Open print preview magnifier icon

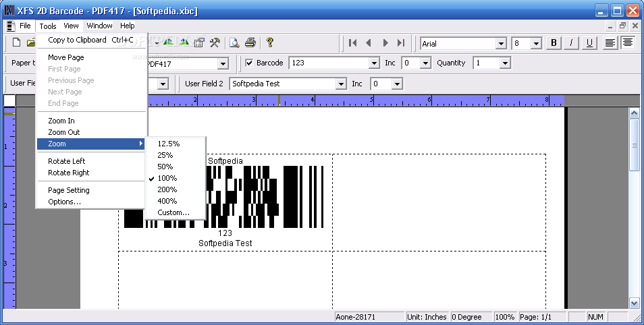[234, 42]
